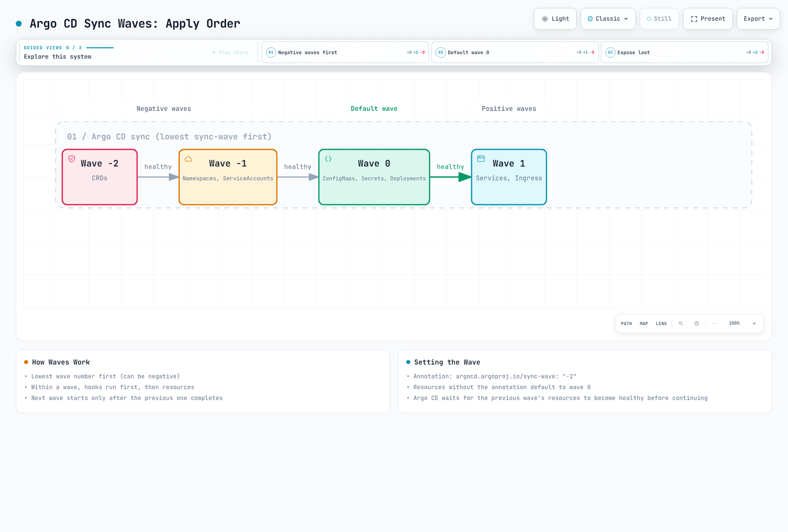Click the code brackets icon on Wave 0
This screenshot has width=788, height=532.
pyautogui.click(x=328, y=159)
